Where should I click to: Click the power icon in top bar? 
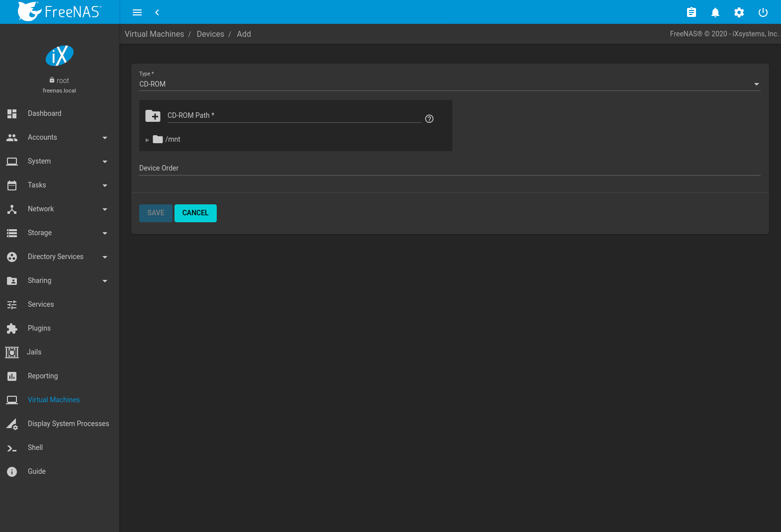tap(763, 12)
